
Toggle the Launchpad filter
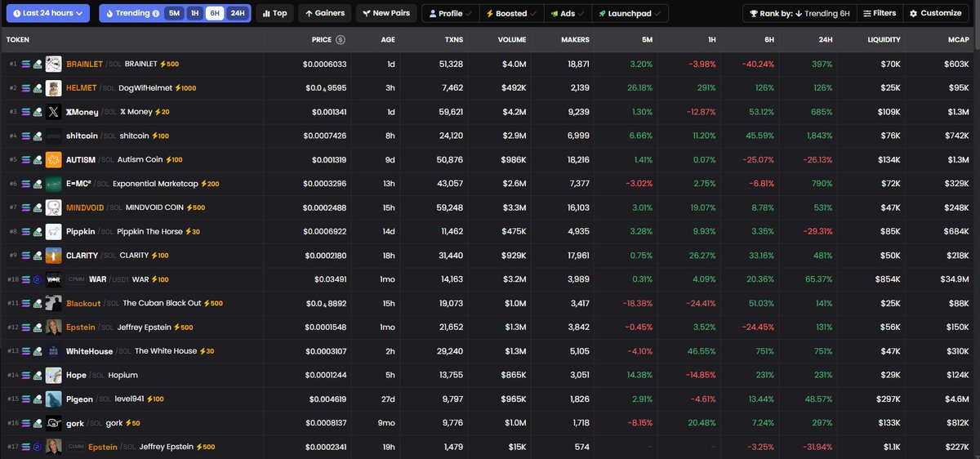click(x=630, y=13)
